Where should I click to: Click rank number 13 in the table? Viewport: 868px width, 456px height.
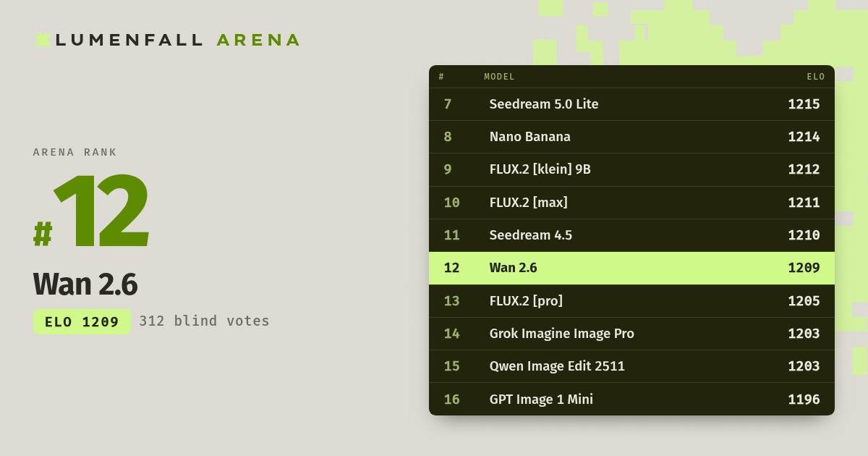pos(451,301)
